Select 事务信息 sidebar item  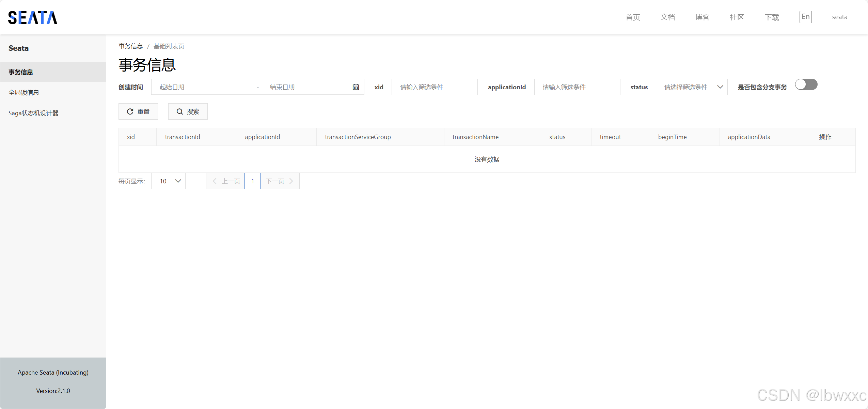click(x=53, y=72)
